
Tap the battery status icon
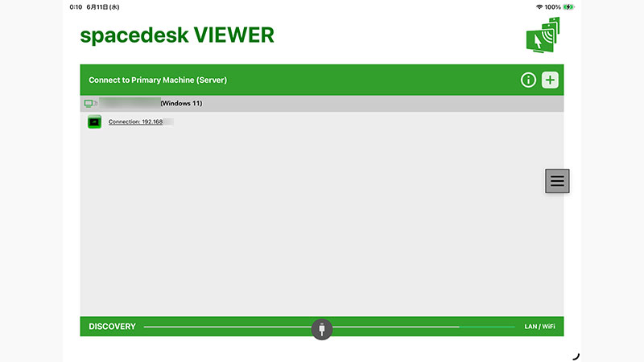click(568, 7)
